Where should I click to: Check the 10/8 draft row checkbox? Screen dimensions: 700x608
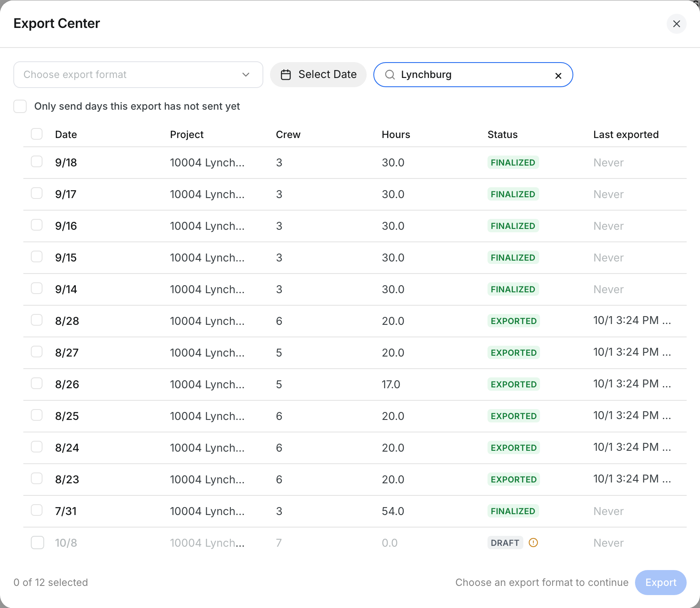tap(37, 543)
